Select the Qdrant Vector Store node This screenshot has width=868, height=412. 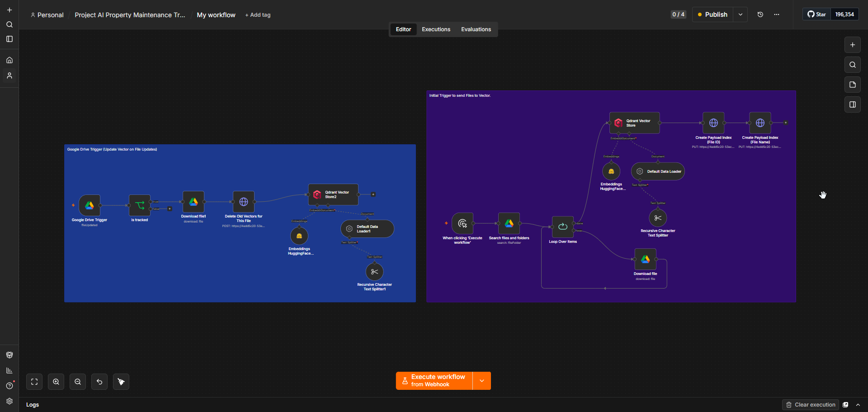[635, 123]
